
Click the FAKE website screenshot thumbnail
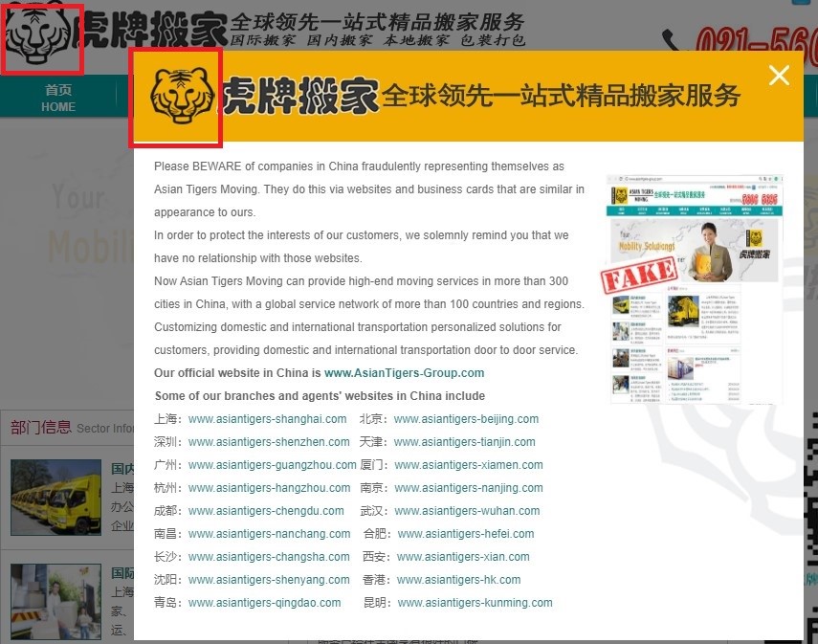(695, 290)
